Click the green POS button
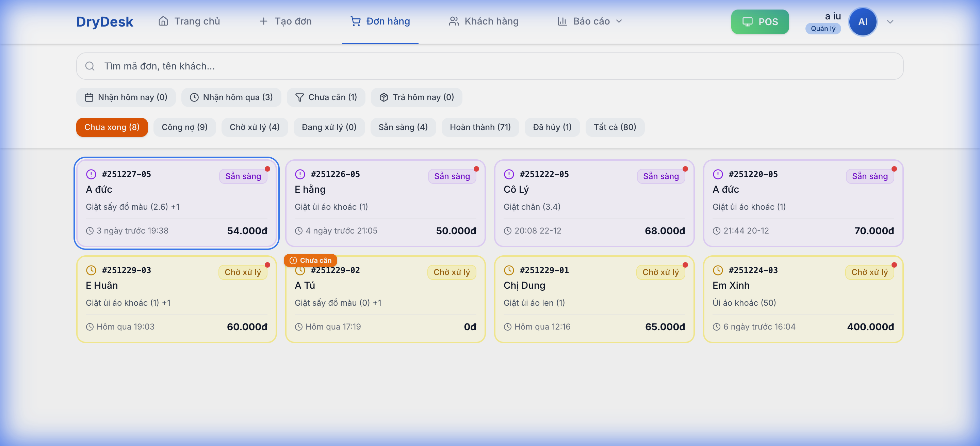This screenshot has width=980, height=446. click(760, 22)
